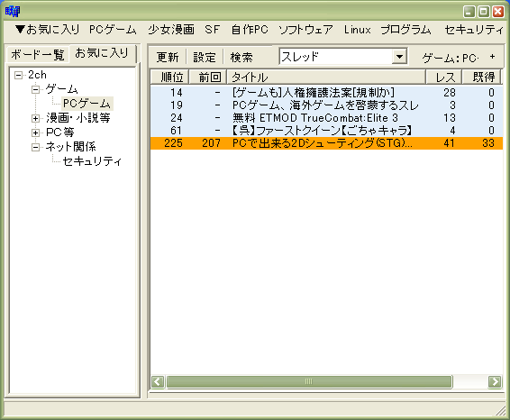510x420 pixels.
Task: Open the スレッド combo box dropdown
Action: coord(399,57)
